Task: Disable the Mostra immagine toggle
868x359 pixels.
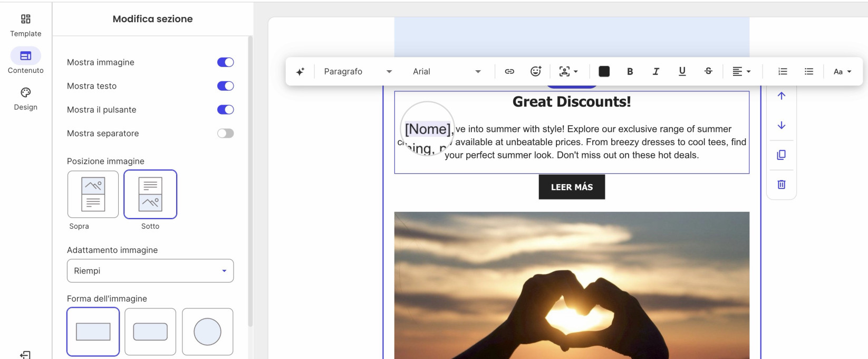Action: [226, 62]
